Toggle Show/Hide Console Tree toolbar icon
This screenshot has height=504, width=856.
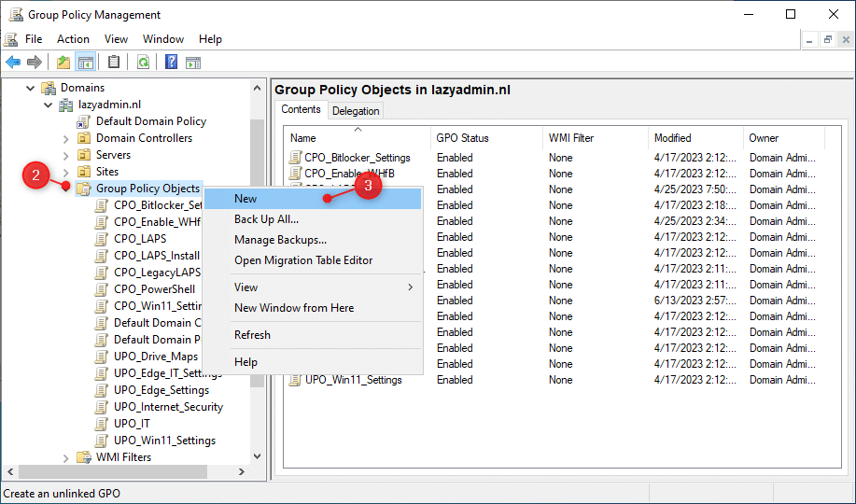[x=86, y=63]
